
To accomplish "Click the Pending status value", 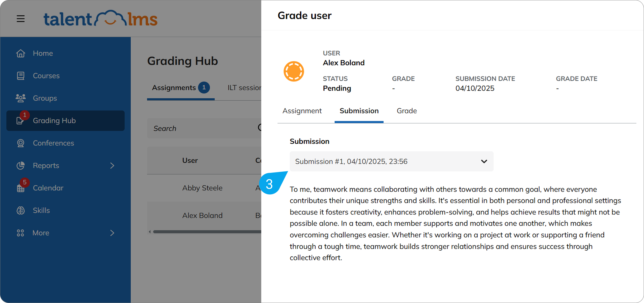I will (x=337, y=88).
